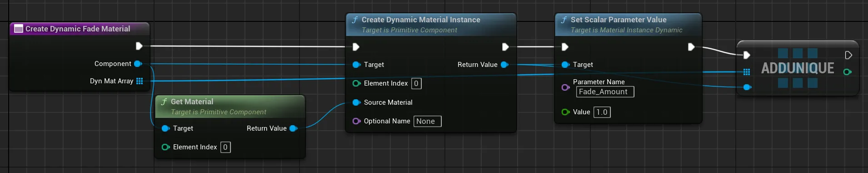Select the Dyn Mat Array grid pin
This screenshot has width=868, height=173.
pos(140,81)
